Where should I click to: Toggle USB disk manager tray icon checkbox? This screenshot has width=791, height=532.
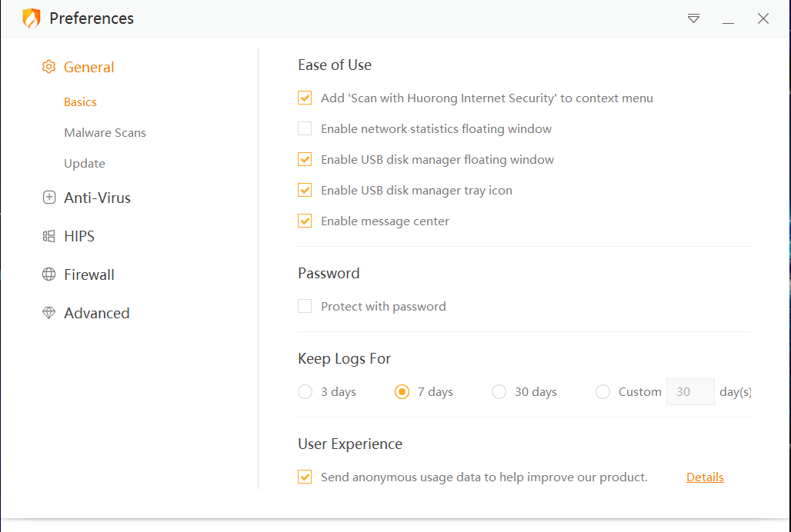(305, 190)
